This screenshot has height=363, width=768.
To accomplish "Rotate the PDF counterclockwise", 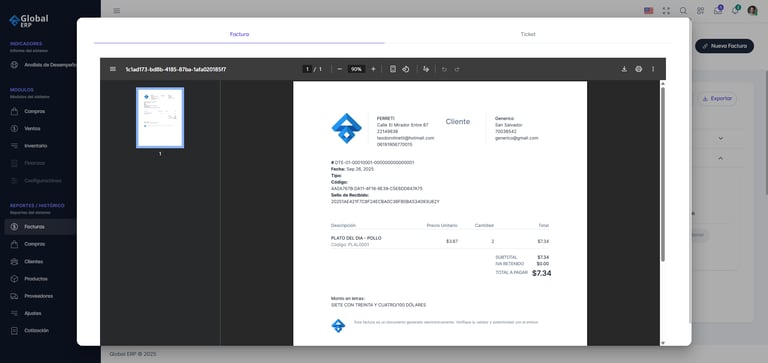I will [406, 69].
